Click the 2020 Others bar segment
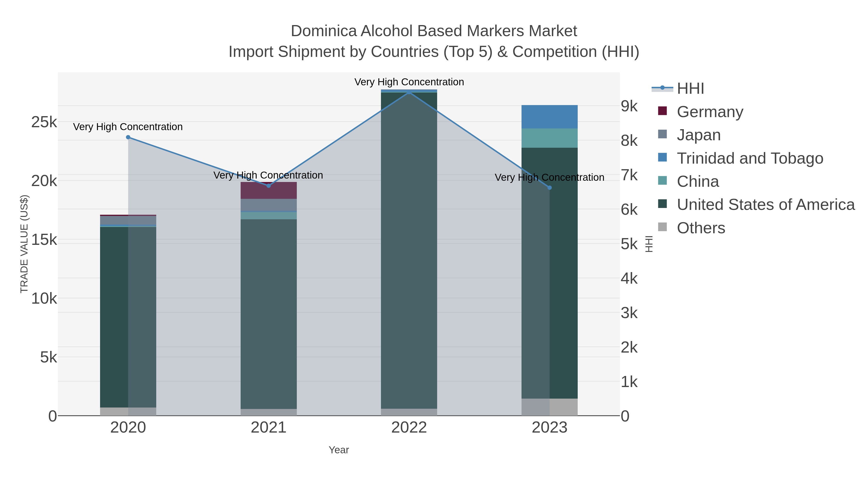Image resolution: width=868 pixels, height=488 pixels. coord(128,412)
